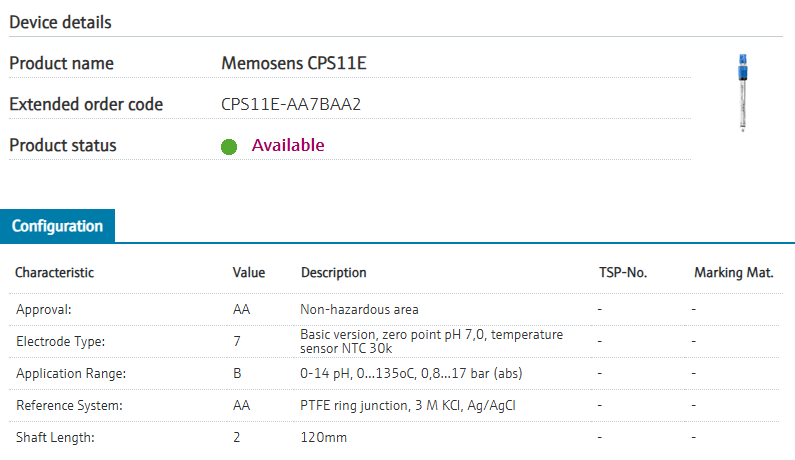Click the Available product status text

[x=288, y=145]
